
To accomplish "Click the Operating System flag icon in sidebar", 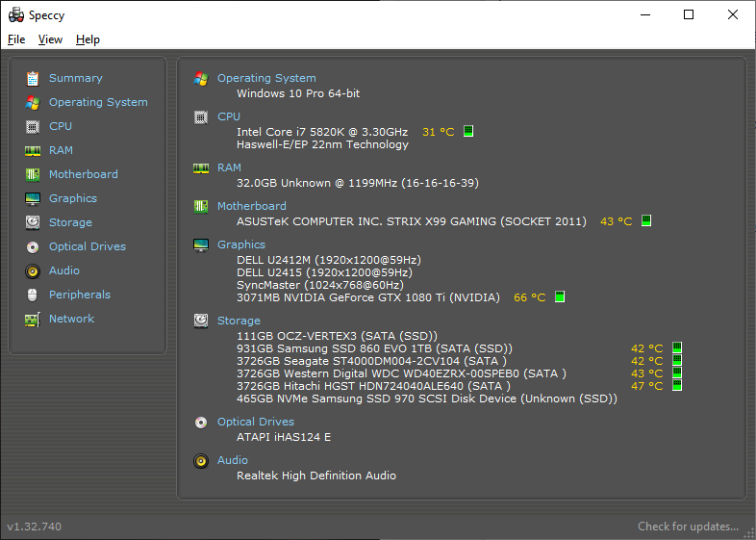I will pos(33,102).
